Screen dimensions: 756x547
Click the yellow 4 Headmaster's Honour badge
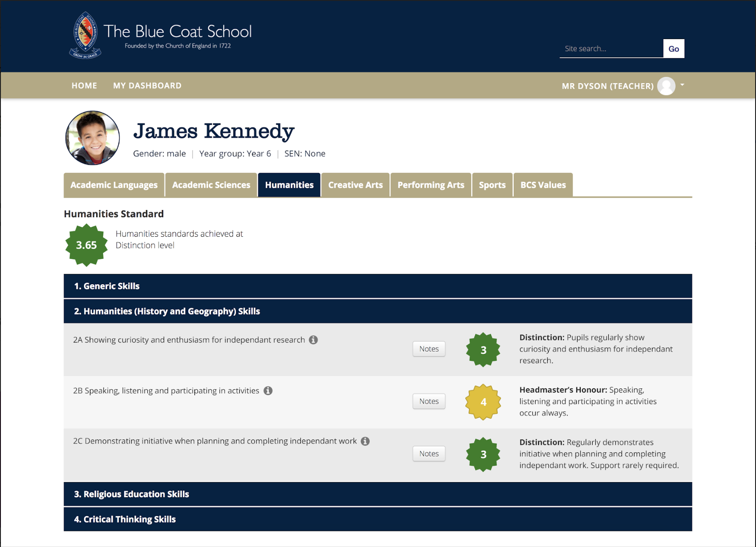pos(483,402)
